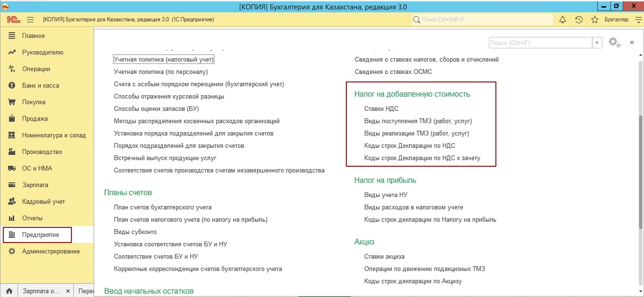The image size is (644, 297).
Task: Open План счетов бухгалтерского учета
Action: 162,207
